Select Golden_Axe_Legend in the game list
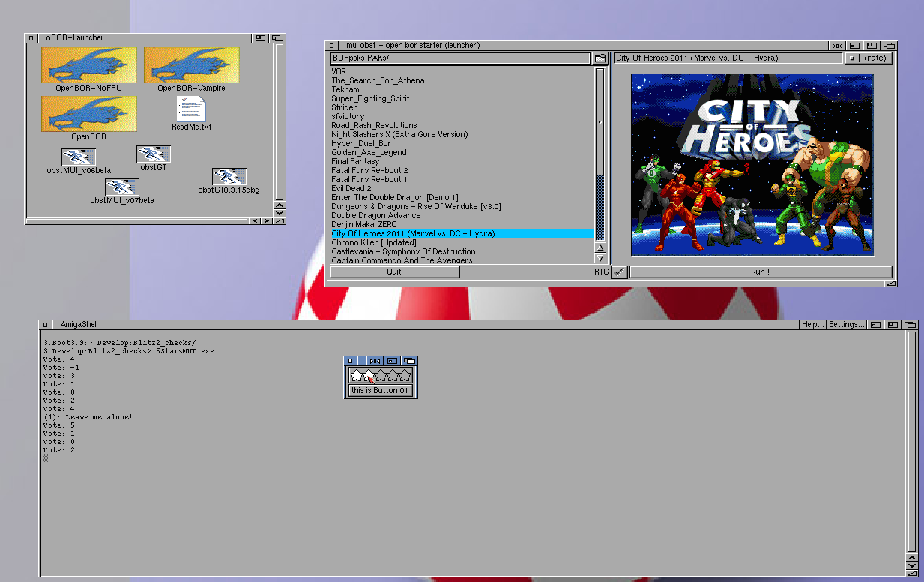The image size is (924, 582). pyautogui.click(x=369, y=152)
